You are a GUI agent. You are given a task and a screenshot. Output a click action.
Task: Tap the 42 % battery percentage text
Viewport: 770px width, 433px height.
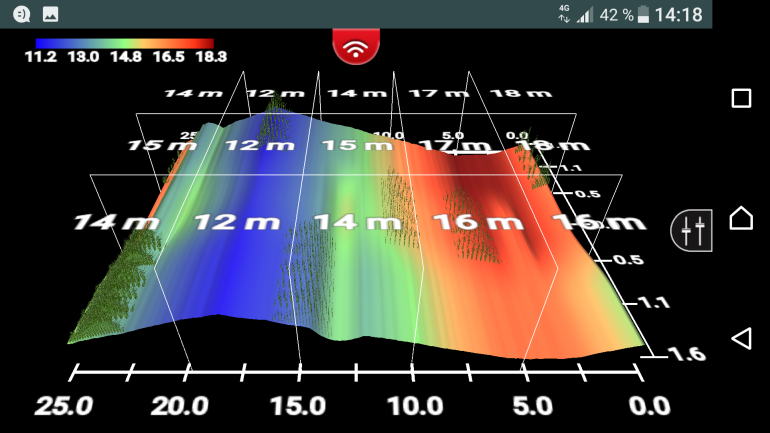tap(616, 14)
